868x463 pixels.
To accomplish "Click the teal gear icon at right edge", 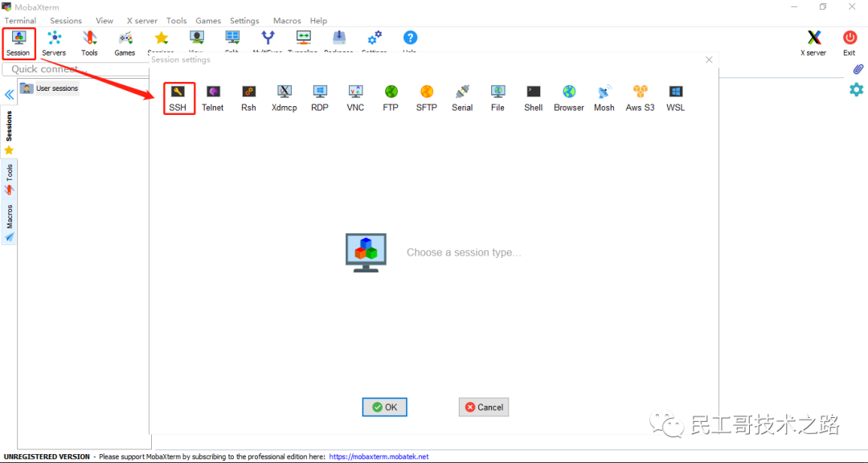I will (857, 89).
